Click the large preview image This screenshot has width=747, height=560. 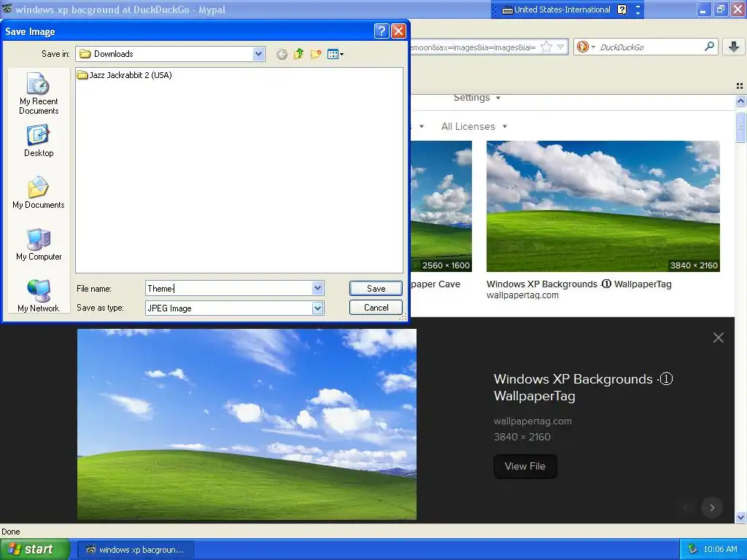(x=247, y=424)
